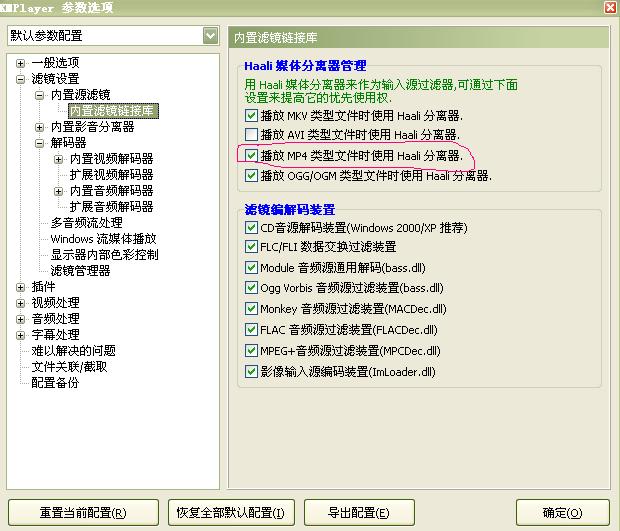
Task: Click the 重置当前配置(R) button
Action: tap(83, 513)
